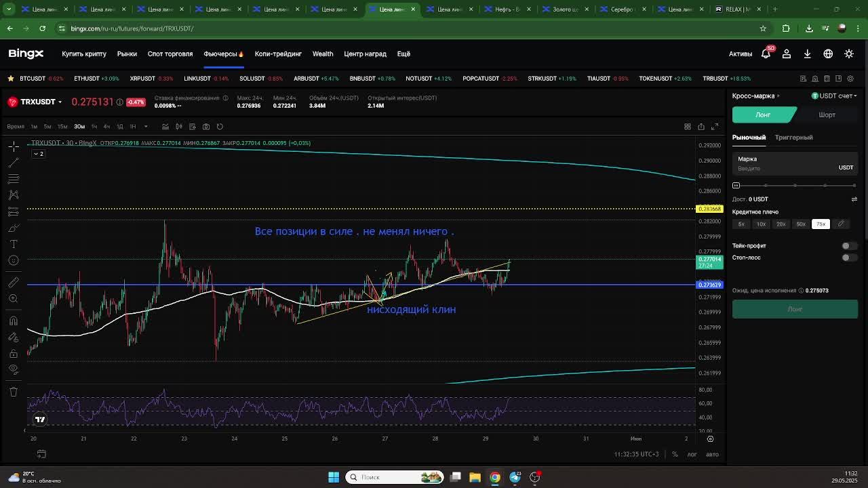Open Рынки markets page

(x=127, y=54)
